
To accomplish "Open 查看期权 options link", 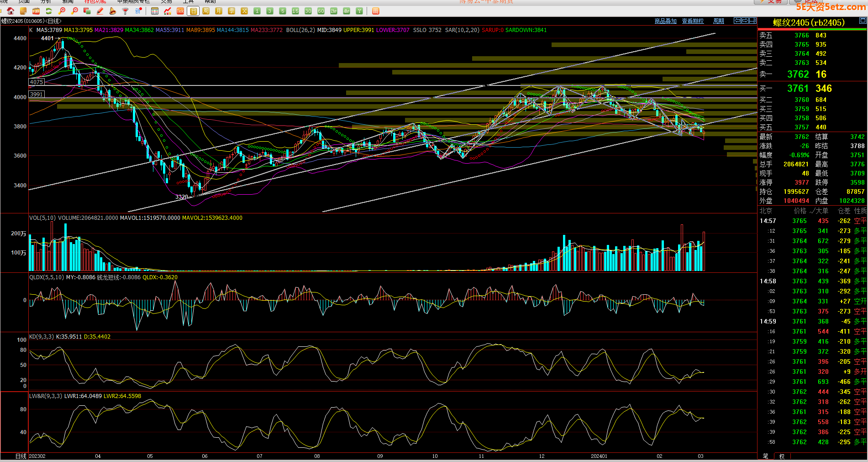I will 693,21.
